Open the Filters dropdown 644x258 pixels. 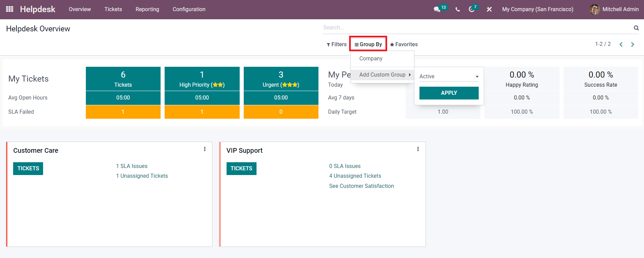(337, 45)
